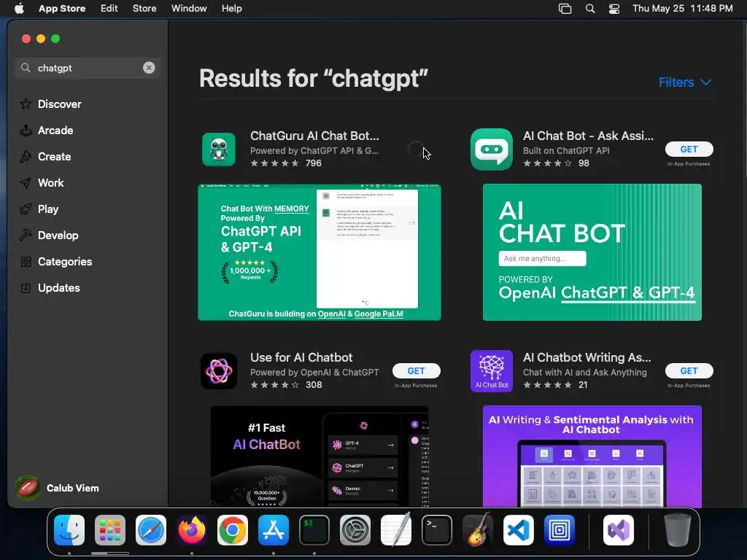Open Spotlight search in menu bar
The height and width of the screenshot is (560, 747).
pos(589,9)
